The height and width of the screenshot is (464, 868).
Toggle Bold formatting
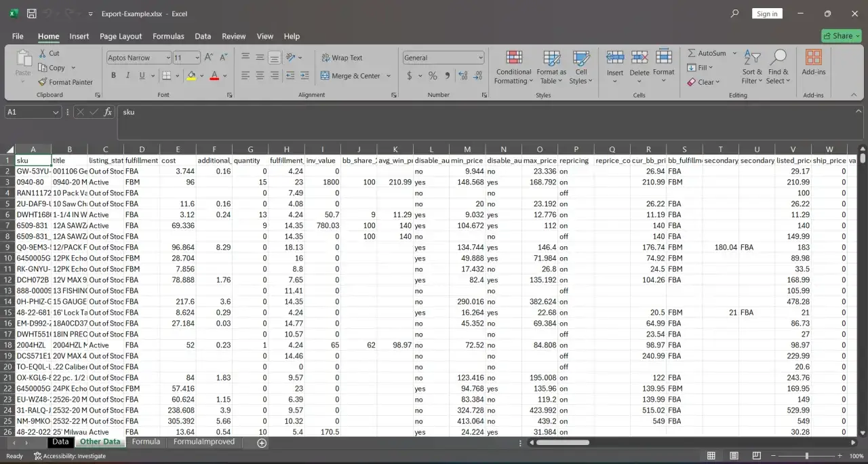tap(113, 75)
